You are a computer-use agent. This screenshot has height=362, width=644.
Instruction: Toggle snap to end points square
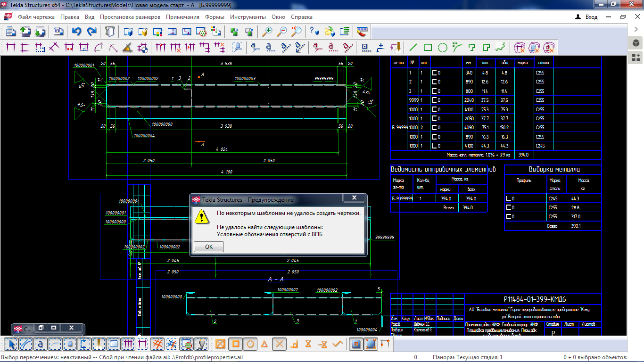(x=236, y=344)
